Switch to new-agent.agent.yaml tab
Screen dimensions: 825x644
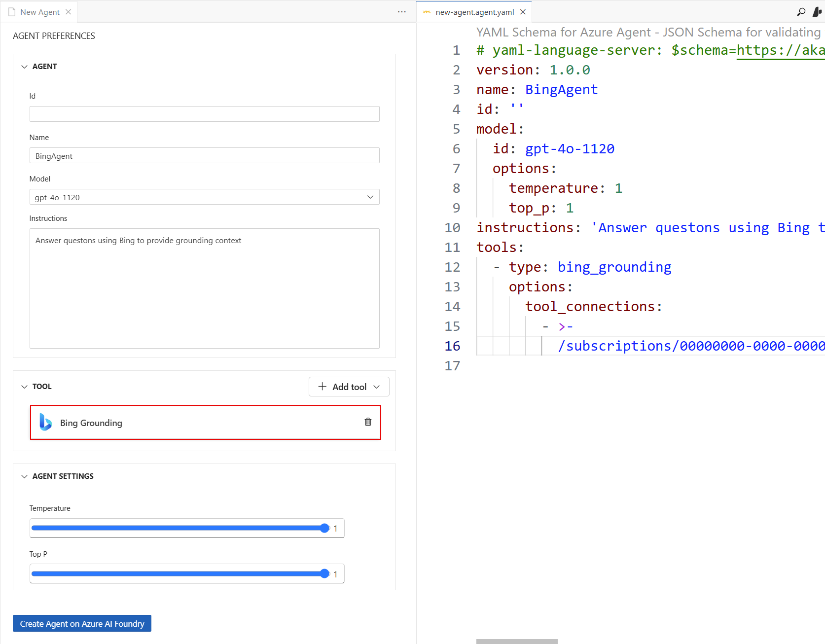474,12
